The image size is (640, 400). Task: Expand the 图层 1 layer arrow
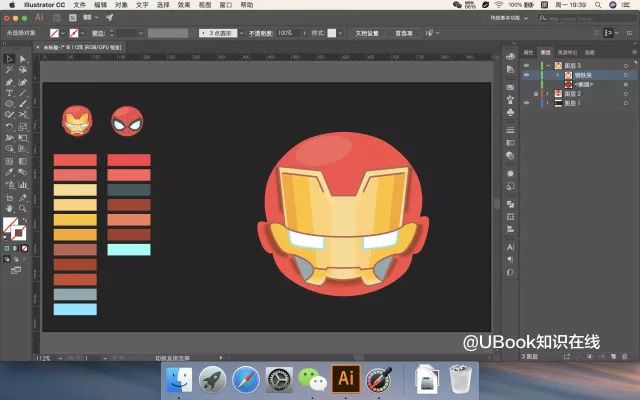pyautogui.click(x=548, y=103)
